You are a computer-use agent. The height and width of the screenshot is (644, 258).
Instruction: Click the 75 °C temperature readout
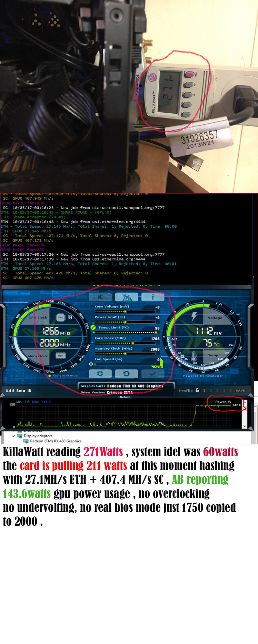click(212, 343)
